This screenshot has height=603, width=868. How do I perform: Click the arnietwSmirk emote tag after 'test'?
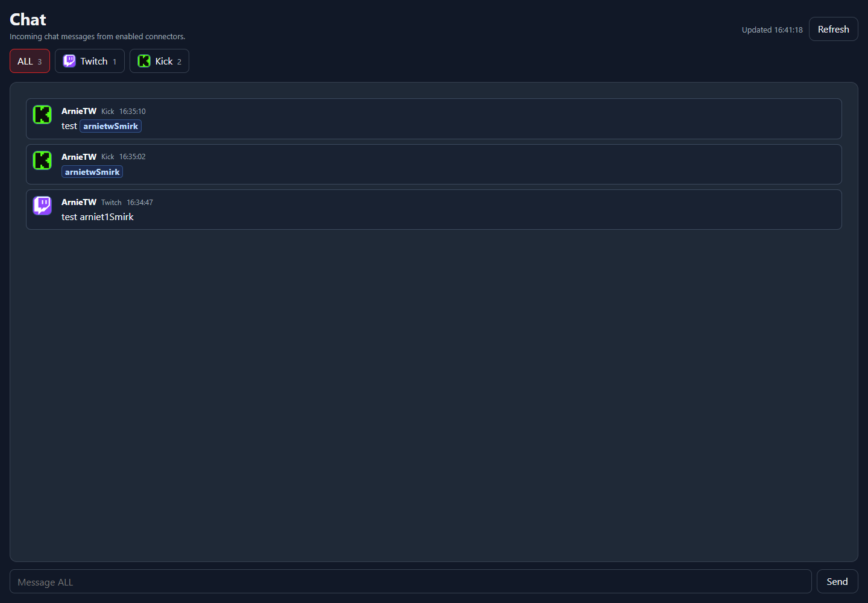coord(111,126)
